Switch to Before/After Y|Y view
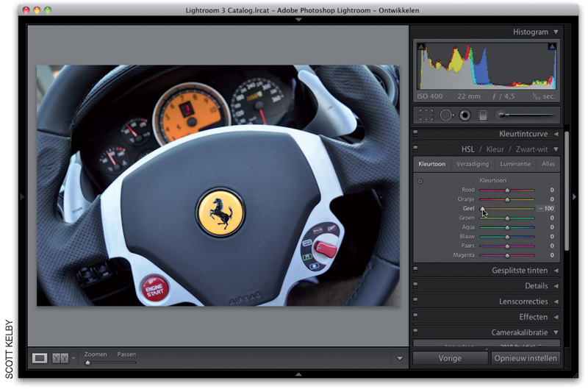 (x=60, y=358)
